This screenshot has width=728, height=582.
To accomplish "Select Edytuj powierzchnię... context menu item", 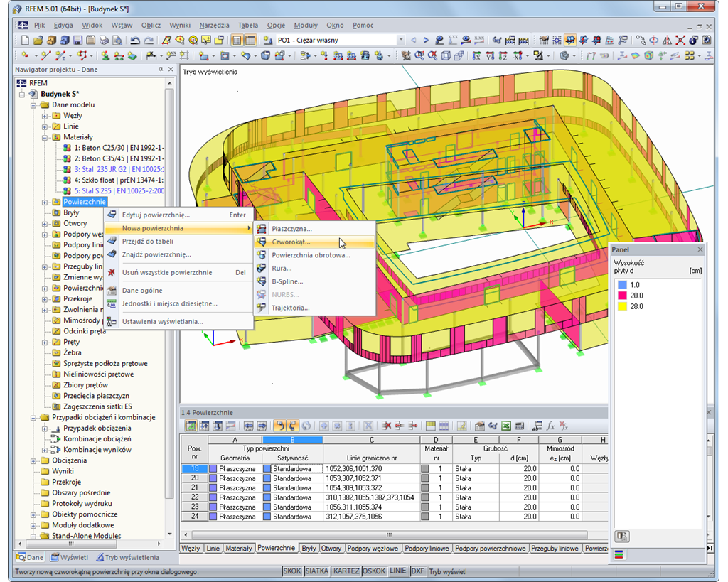I will pos(179,215).
